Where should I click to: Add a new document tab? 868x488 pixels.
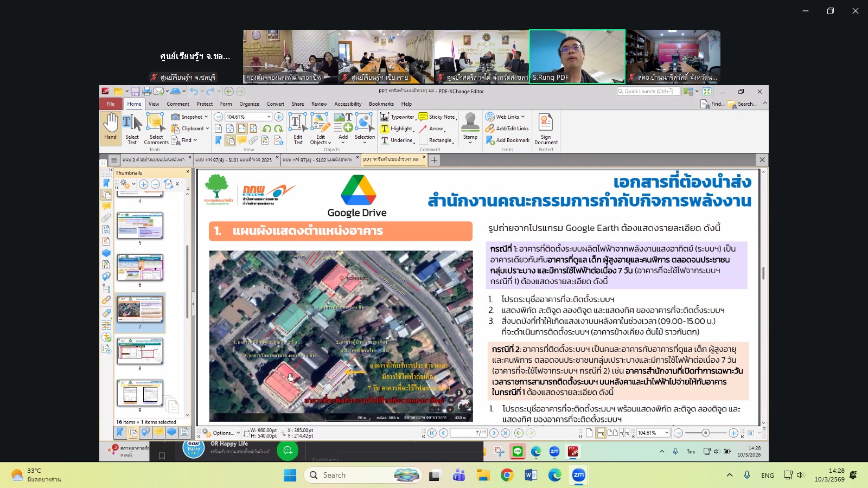point(434,160)
